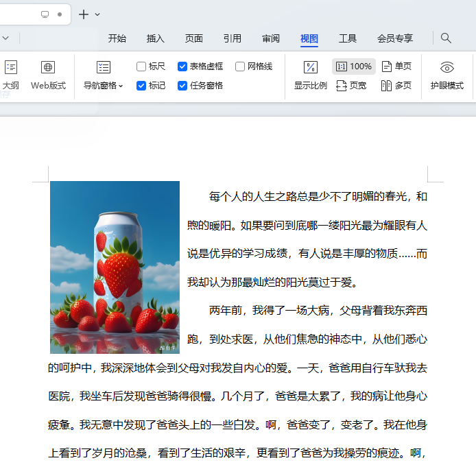The width and height of the screenshot is (476, 467).
Task: Switch to 多页 multiple pages view
Action: (x=396, y=86)
